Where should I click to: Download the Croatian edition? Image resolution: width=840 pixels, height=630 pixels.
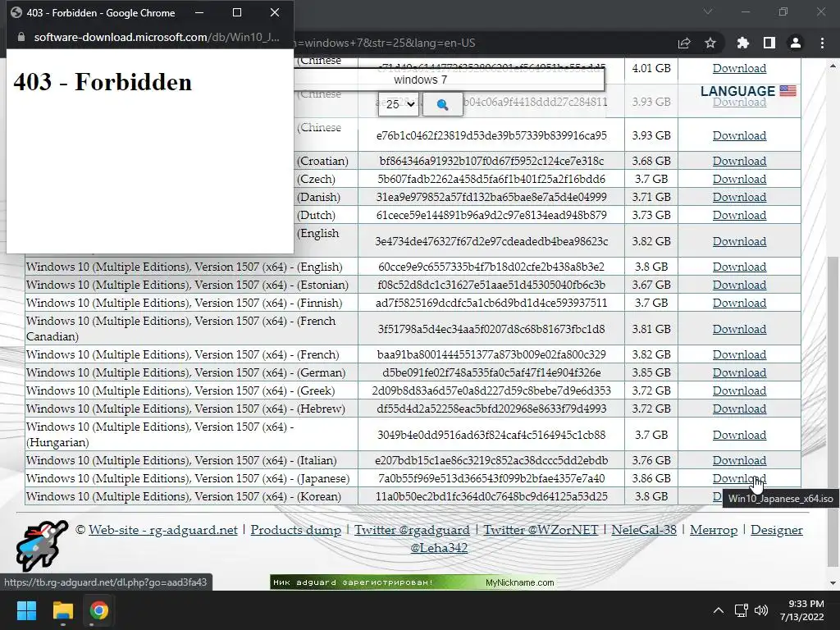tap(739, 161)
